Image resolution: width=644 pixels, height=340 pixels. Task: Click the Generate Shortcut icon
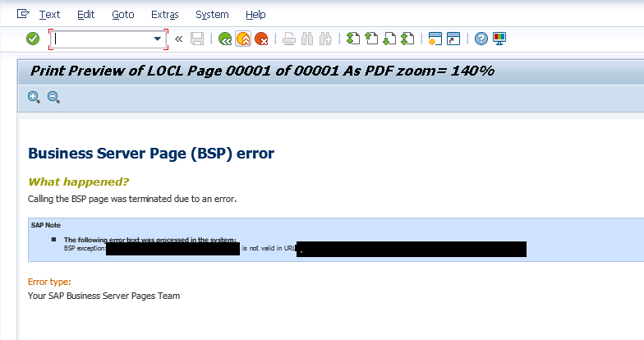point(453,39)
